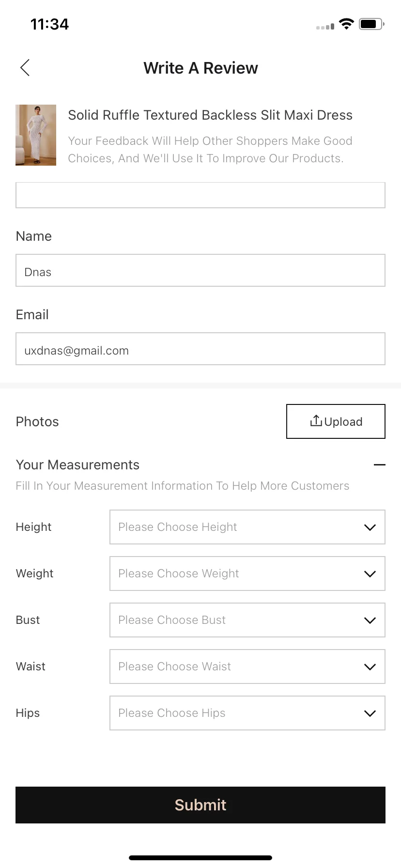The image size is (401, 868).
Task: Focus the Name input field containing Dnas
Action: 200,270
